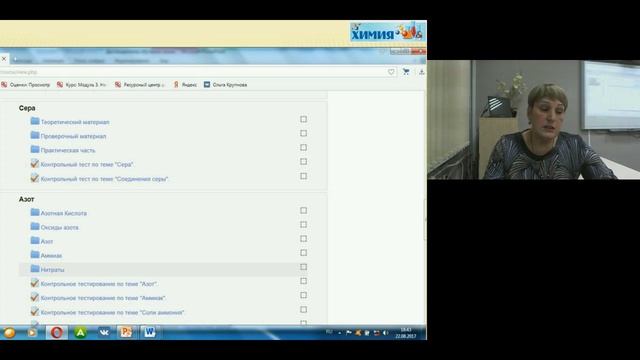This screenshot has height=360, width=640.
Task: Open the folder icon beside Оксиды азота
Action: point(35,227)
